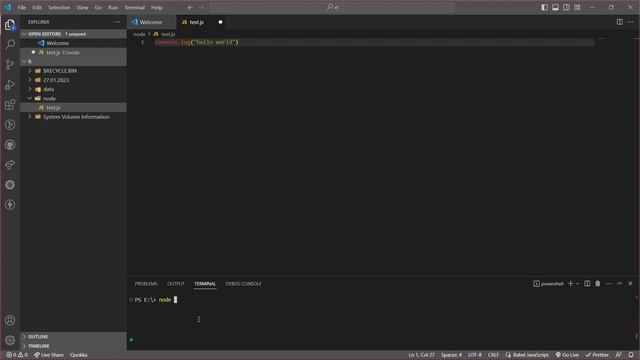
Task: Open the Edit menu
Action: (x=37, y=7)
